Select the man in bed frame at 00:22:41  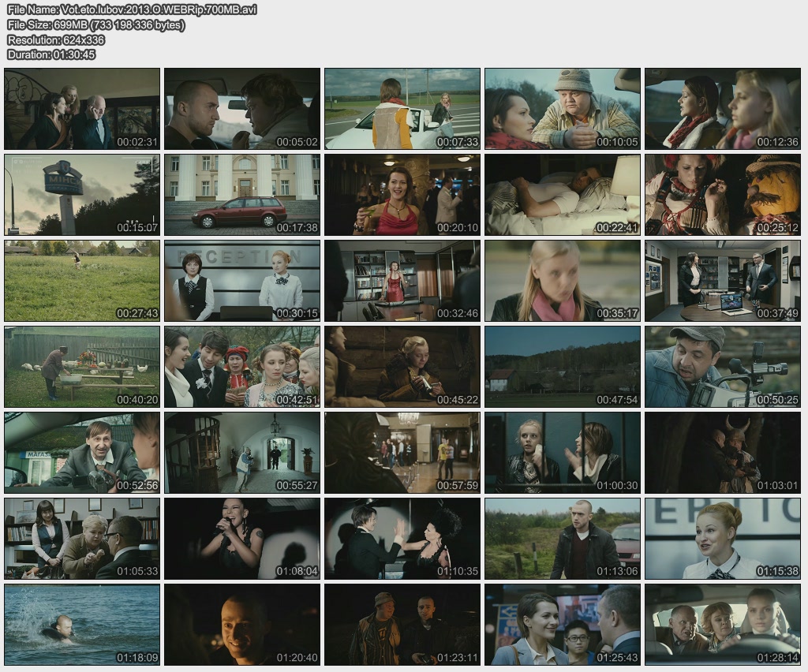point(562,195)
